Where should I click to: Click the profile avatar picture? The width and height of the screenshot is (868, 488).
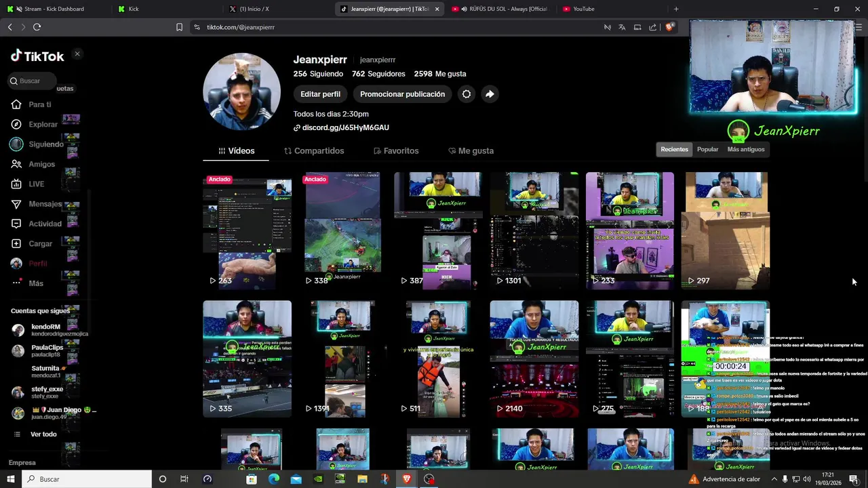point(241,91)
